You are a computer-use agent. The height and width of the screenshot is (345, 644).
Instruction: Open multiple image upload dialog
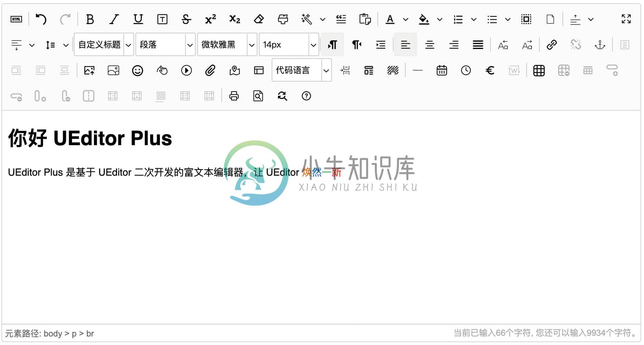(113, 70)
